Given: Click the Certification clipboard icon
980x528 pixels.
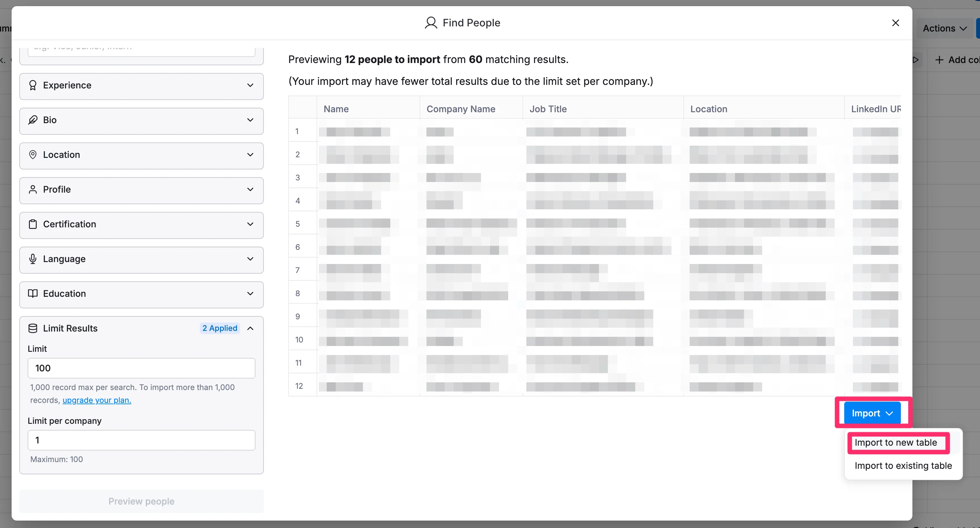Looking at the screenshot, I should click(x=33, y=224).
